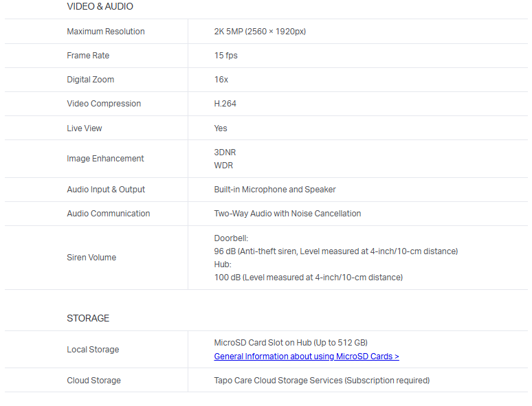Click Two-Way Audio with Noise Cancellation text

point(287,214)
